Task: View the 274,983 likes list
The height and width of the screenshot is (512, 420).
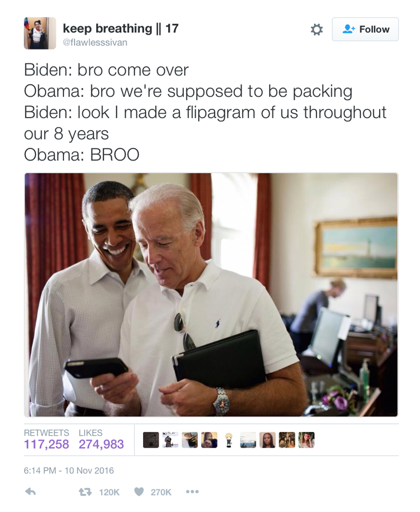Action: pos(101,440)
